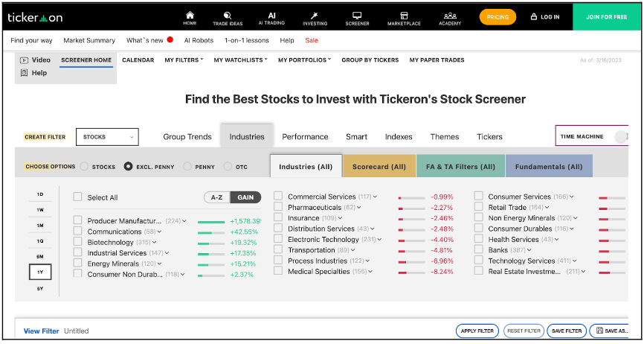
Task: Open the My Filters dropdown
Action: 184,60
